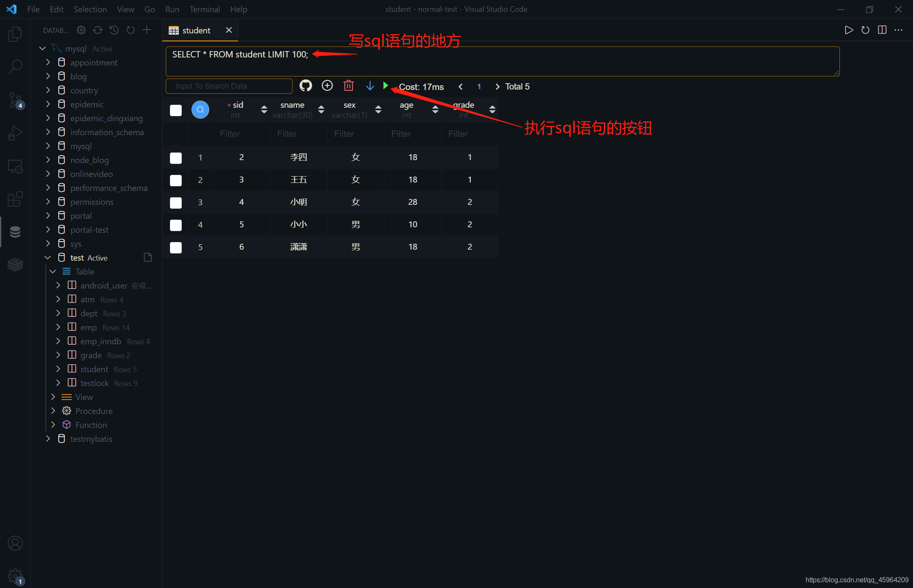Click refresh icon in editor title bar
The image size is (913, 588).
pyautogui.click(x=865, y=30)
